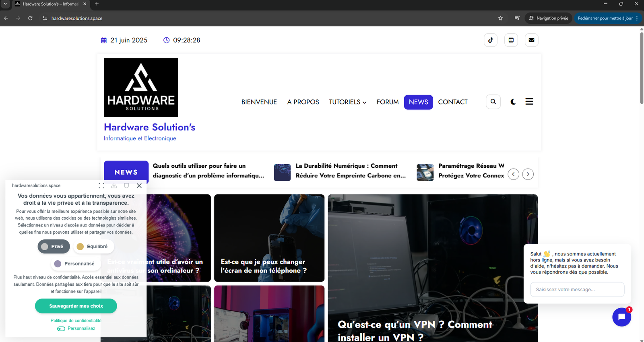Toggle the Personnalisez switch at bottom

[x=61, y=329]
